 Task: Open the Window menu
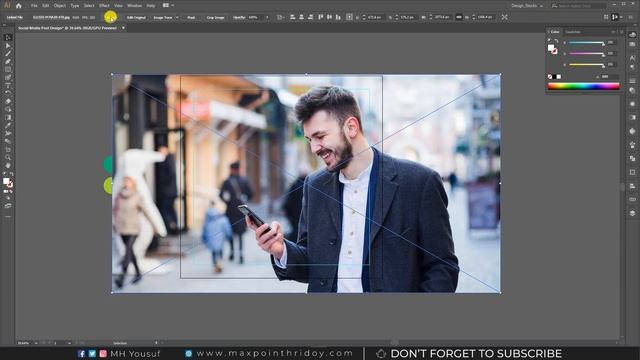[134, 6]
